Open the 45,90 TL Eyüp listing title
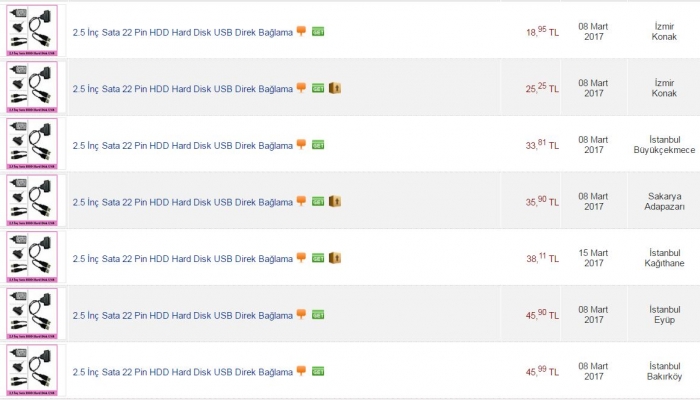 (182, 315)
